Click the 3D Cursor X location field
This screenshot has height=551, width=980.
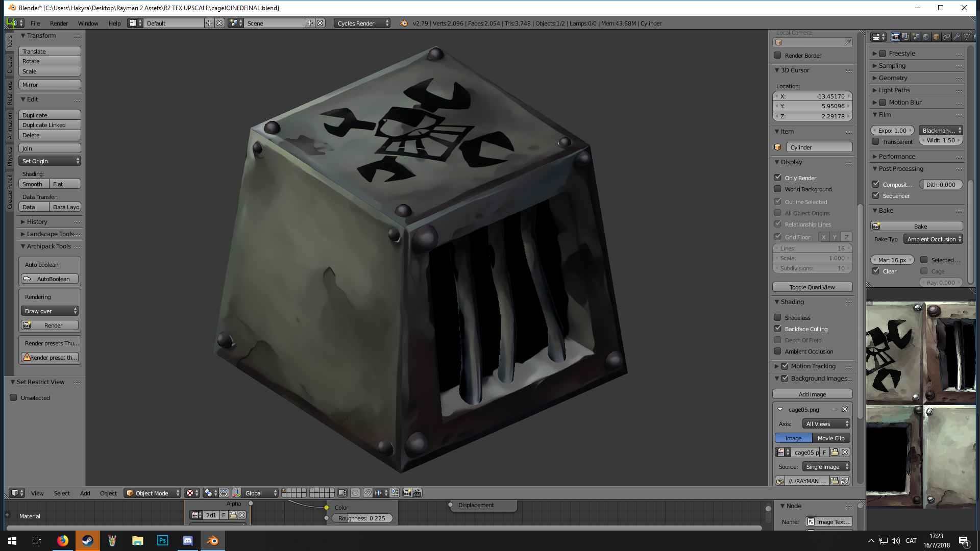tap(812, 96)
